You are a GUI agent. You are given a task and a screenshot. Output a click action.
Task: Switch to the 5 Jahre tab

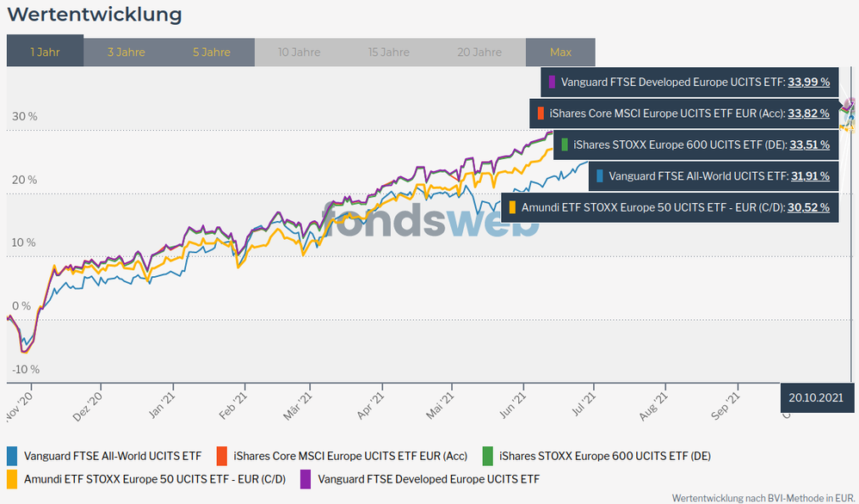212,52
